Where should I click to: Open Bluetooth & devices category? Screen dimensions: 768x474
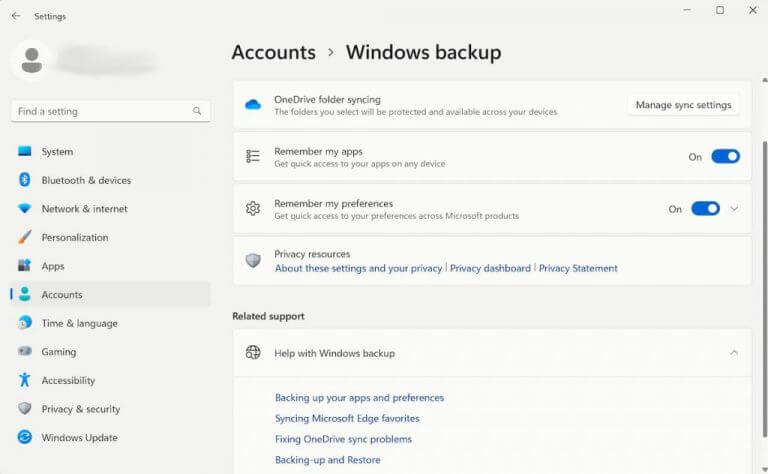[111, 180]
